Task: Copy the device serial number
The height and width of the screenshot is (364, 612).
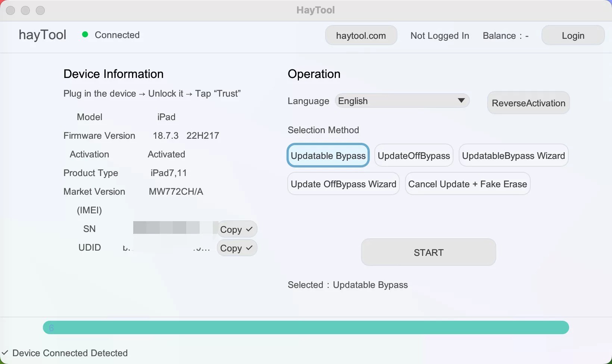Action: (237, 229)
